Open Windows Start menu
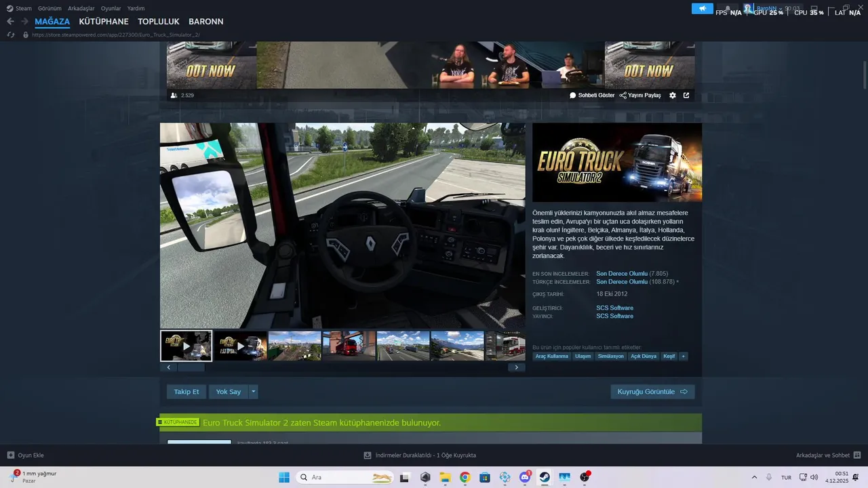Screen dimensions: 868x488 pos(284,477)
